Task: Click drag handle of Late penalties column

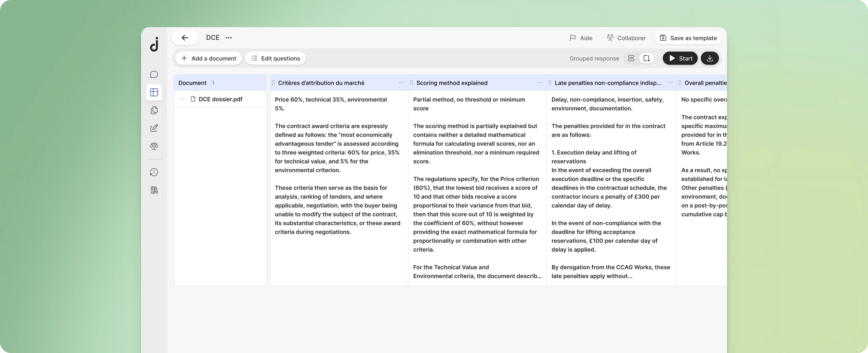Action: click(550, 83)
